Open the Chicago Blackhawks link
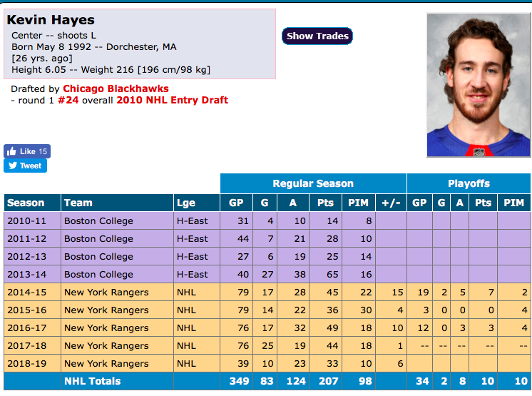532x396 pixels. pos(116,88)
